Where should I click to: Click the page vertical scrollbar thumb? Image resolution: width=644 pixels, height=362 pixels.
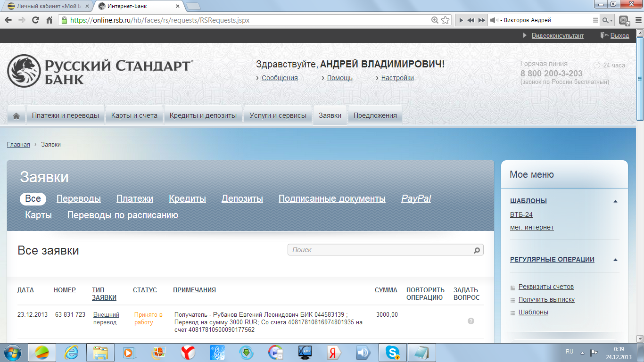point(640,78)
